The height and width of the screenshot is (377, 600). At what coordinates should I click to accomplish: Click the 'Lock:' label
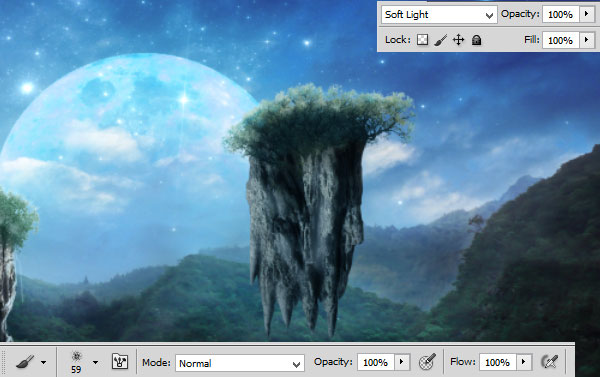coord(398,39)
